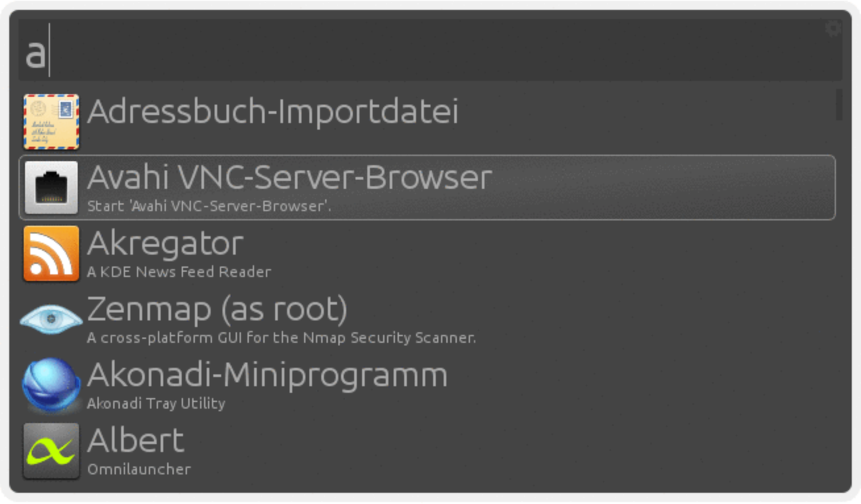Click the "Start 'Avahi VNC-Server-Browser'" subtitle
861x504 pixels.
pos(209,206)
